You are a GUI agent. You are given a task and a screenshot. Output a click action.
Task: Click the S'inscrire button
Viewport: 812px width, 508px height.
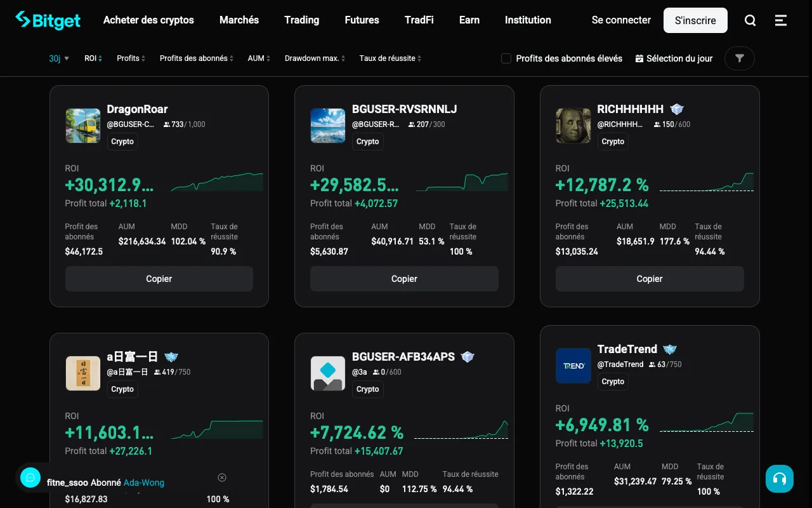(695, 20)
